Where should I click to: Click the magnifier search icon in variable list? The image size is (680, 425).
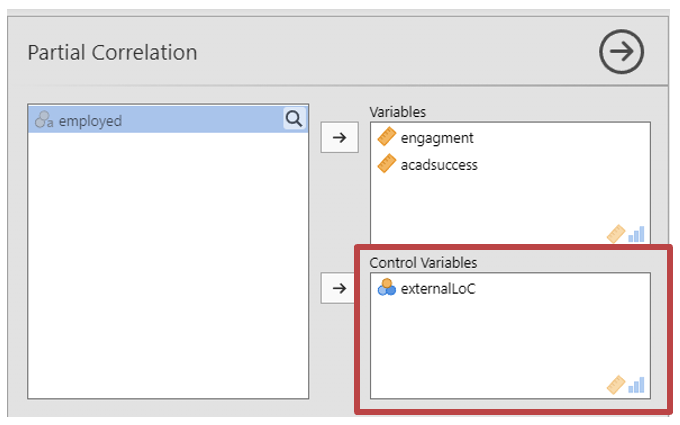(293, 120)
